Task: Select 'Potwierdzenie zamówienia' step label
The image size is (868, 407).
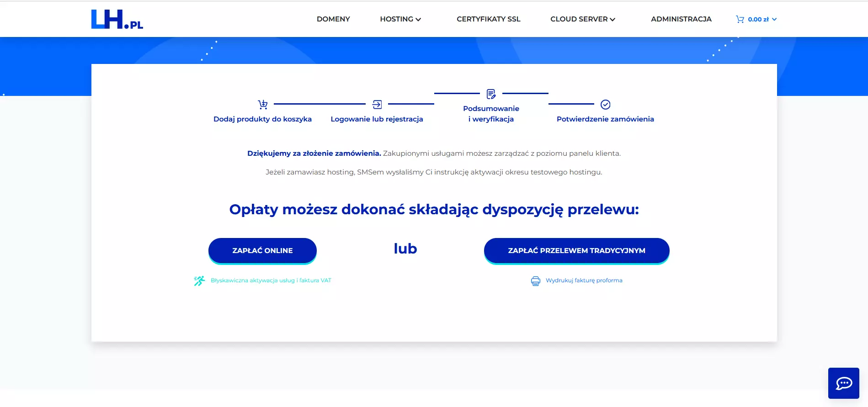Action: click(x=605, y=119)
